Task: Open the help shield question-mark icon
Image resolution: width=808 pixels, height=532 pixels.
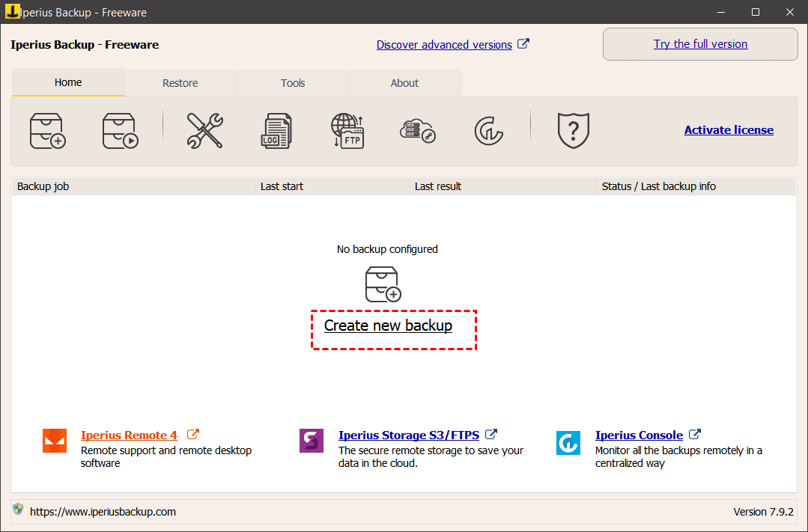Action: pos(573,131)
